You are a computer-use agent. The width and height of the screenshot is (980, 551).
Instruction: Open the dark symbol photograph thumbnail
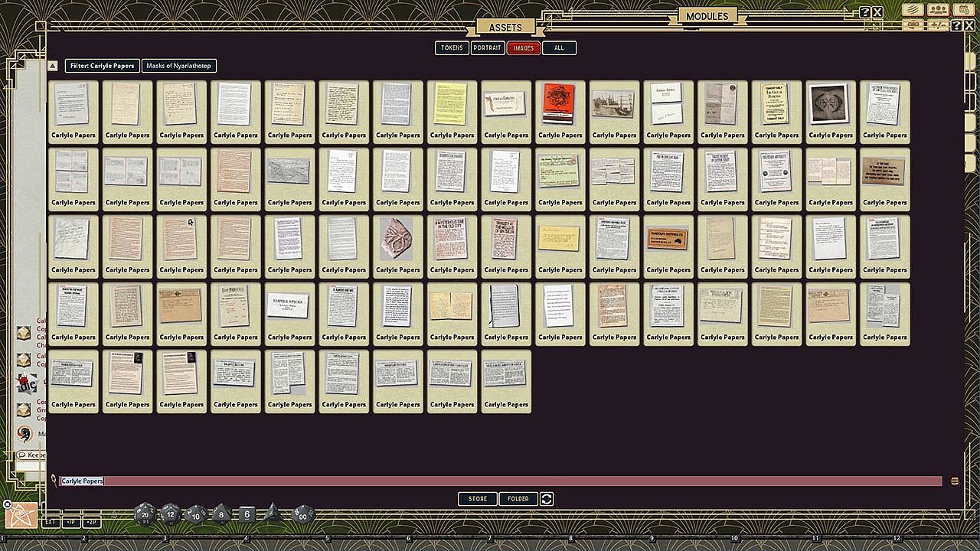(x=831, y=112)
